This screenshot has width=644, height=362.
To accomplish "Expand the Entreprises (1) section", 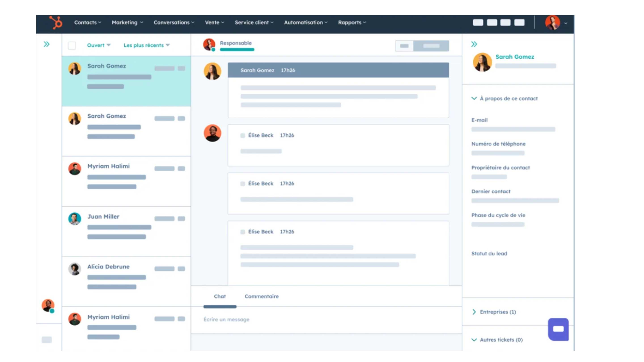I will tap(498, 312).
